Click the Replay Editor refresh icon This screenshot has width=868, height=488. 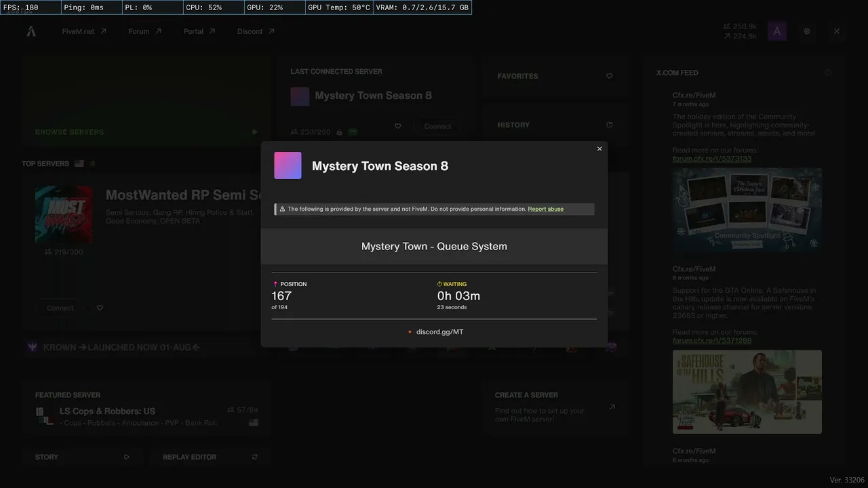click(255, 457)
